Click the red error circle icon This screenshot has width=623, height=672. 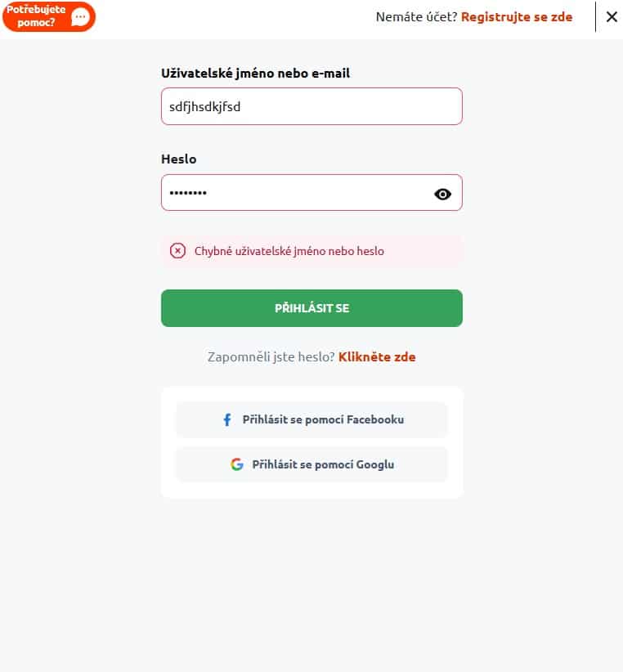[x=177, y=251]
